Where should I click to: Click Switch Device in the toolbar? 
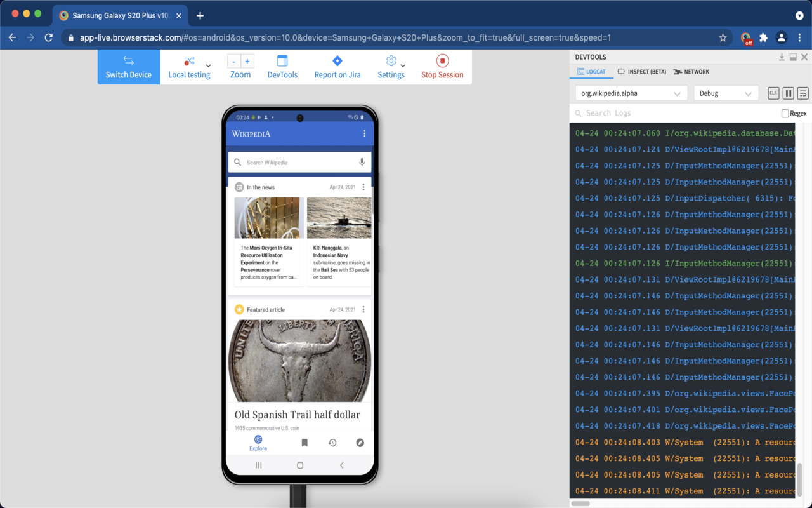128,67
